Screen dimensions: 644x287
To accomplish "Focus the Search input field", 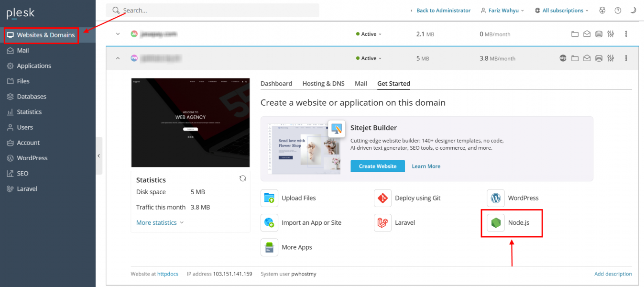I will pyautogui.click(x=213, y=10).
